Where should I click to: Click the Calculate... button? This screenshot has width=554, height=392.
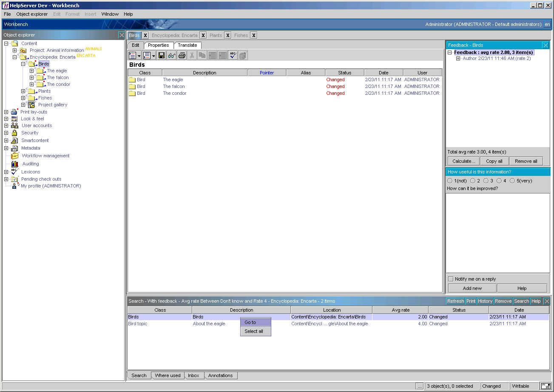click(463, 161)
